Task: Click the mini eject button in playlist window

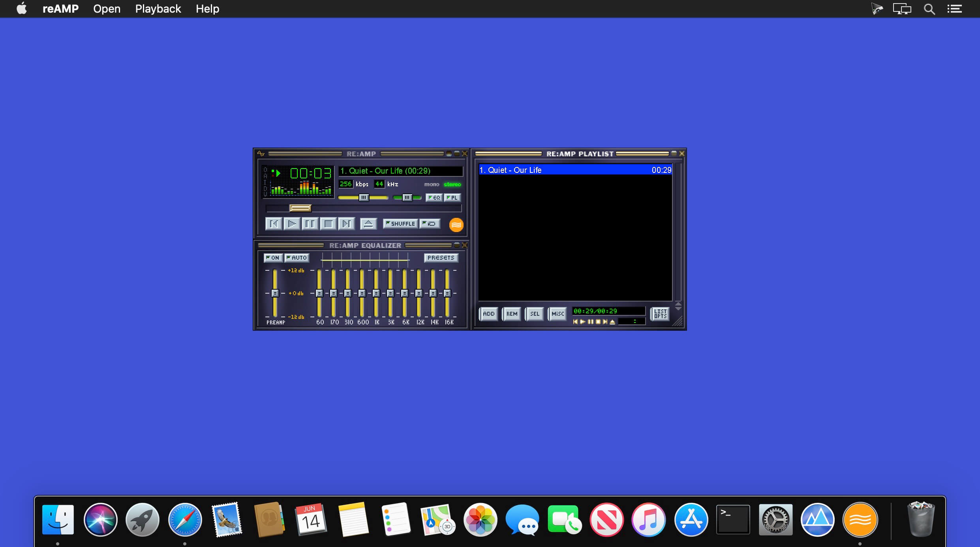Action: tap(612, 322)
